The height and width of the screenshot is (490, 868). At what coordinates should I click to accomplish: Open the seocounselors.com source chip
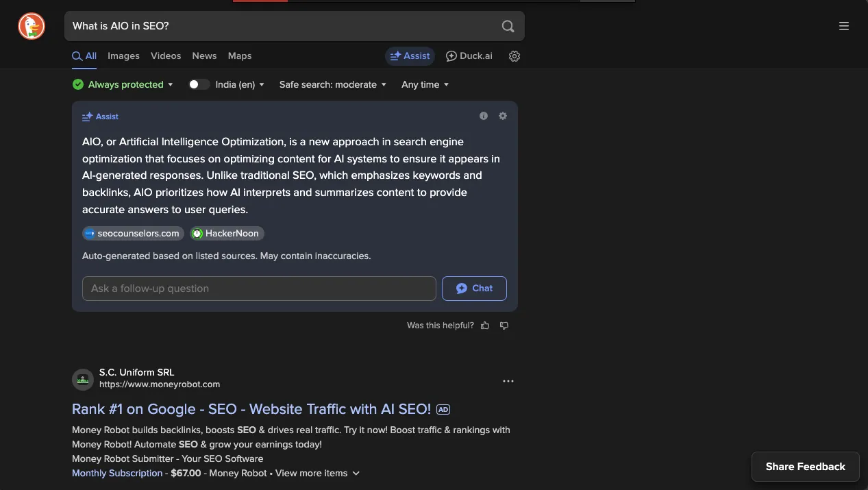[134, 234]
